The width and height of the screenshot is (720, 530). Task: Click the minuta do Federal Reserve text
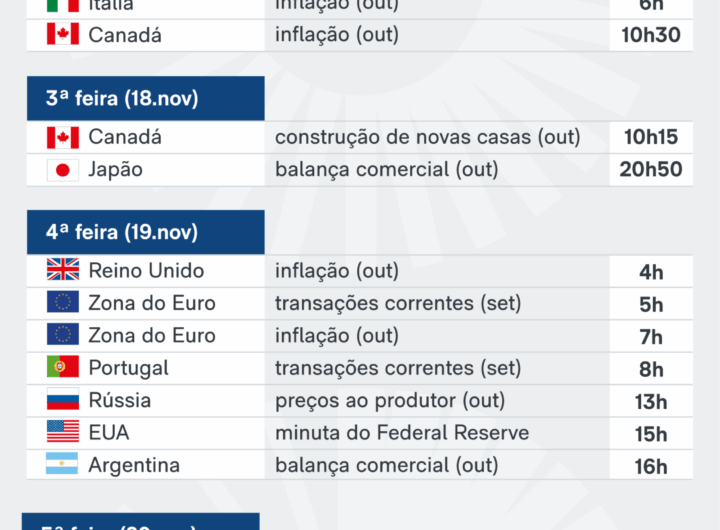(402, 433)
